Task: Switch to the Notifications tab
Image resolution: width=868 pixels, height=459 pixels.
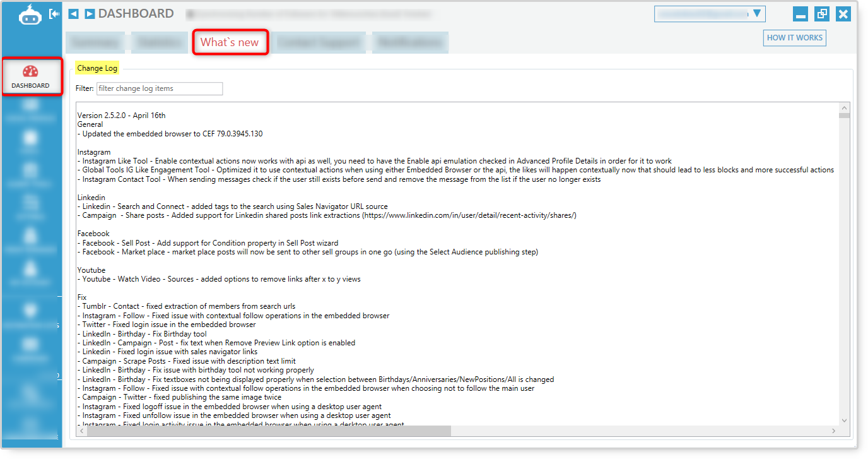Action: point(410,42)
